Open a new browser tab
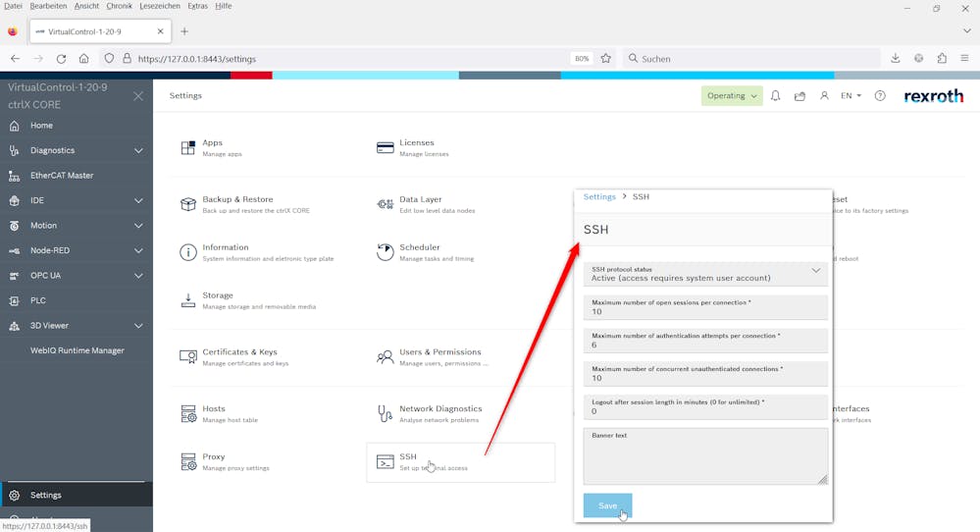This screenshot has height=532, width=980. click(x=184, y=31)
